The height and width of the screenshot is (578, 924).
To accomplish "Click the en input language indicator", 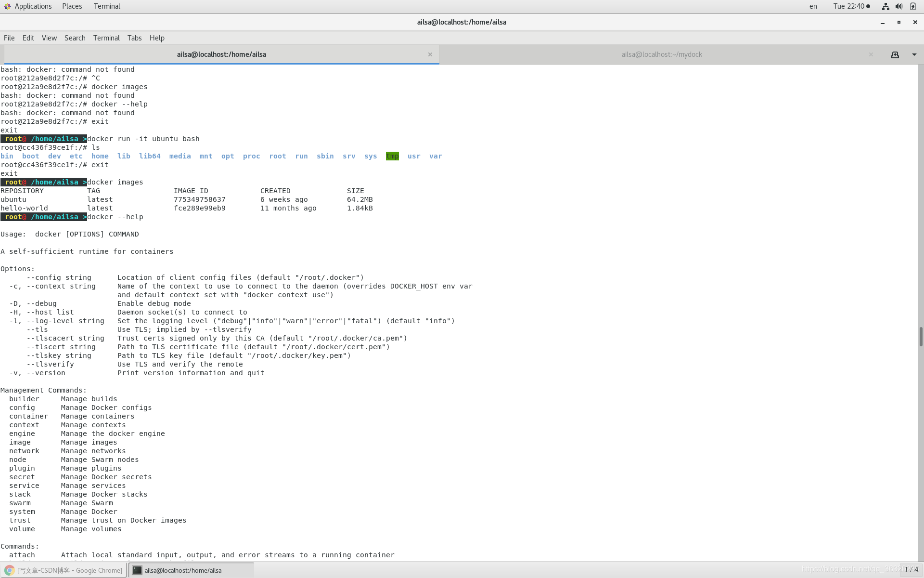I will coord(813,6).
